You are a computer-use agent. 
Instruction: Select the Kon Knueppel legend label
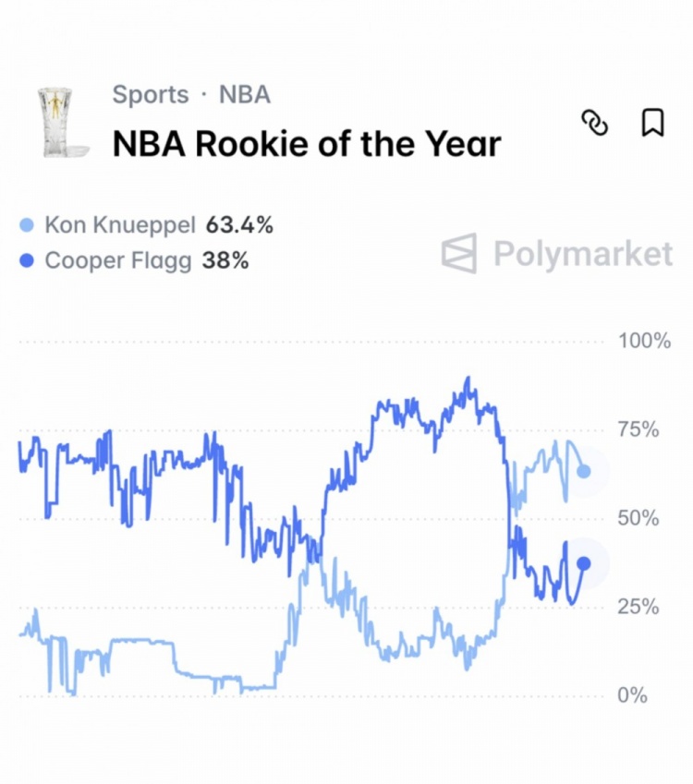point(120,224)
